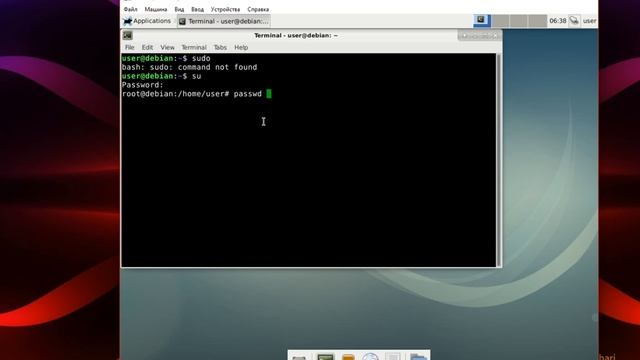Open the VirtualBox Файл menu
The width and height of the screenshot is (640, 360).
131,9
